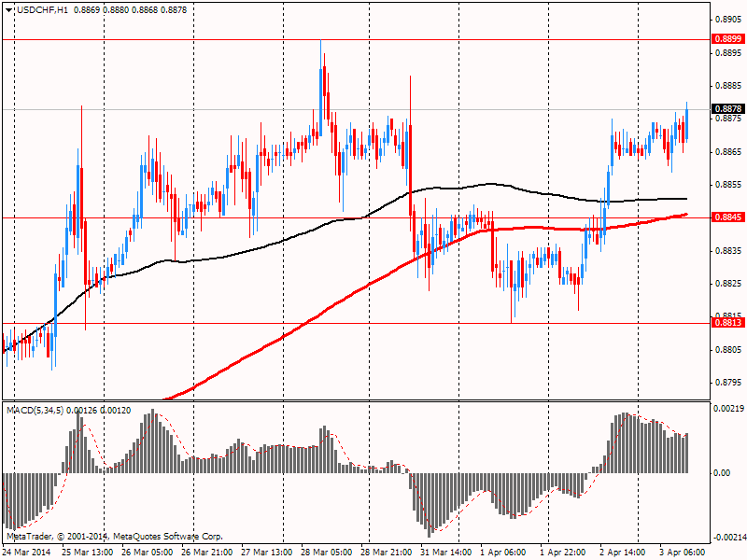Image resolution: width=747 pixels, height=560 pixels.
Task: Click the 27 Mar 13:00 time label
Action: point(267,553)
